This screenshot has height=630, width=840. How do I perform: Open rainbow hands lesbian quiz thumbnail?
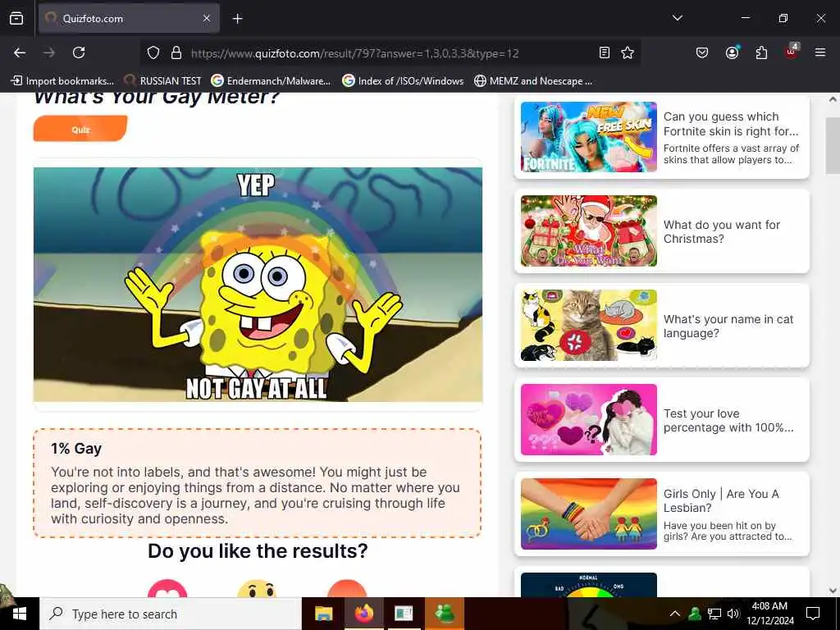point(589,514)
